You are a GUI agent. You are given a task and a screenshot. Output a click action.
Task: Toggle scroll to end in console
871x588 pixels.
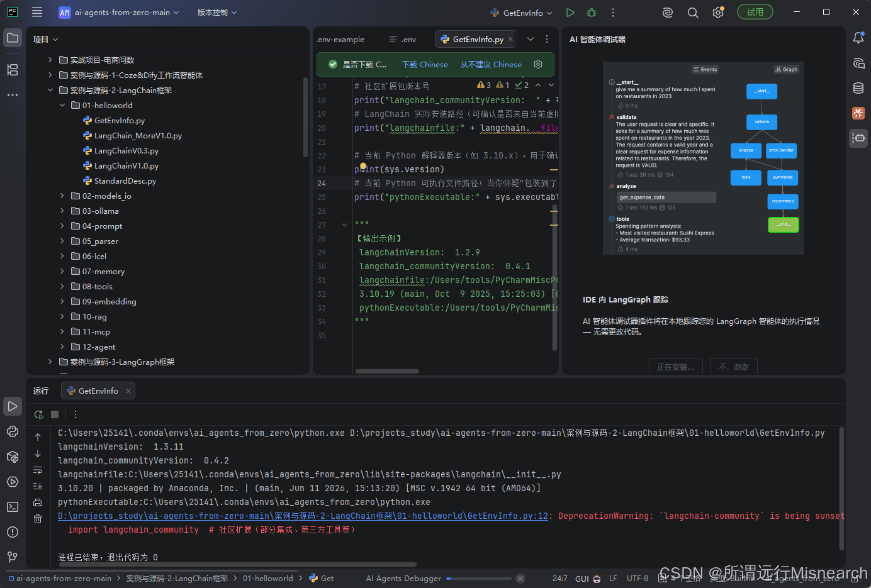(38, 486)
